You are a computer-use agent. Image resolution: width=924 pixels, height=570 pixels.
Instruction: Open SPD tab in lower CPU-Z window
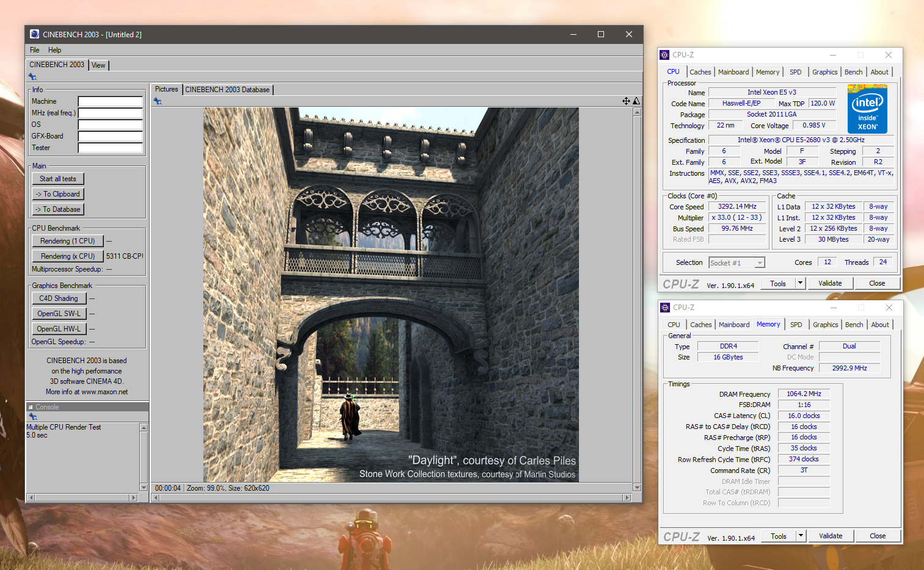click(x=796, y=325)
